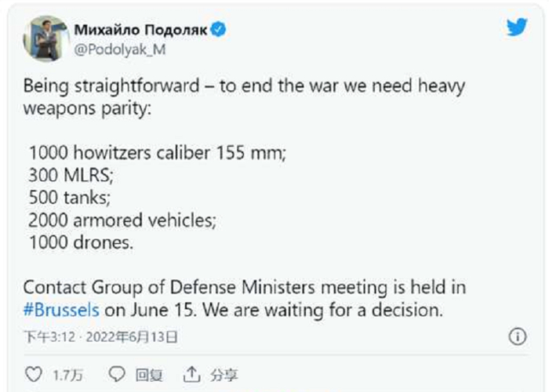
Task: Click the "1000 drones" line
Action: 81,242
